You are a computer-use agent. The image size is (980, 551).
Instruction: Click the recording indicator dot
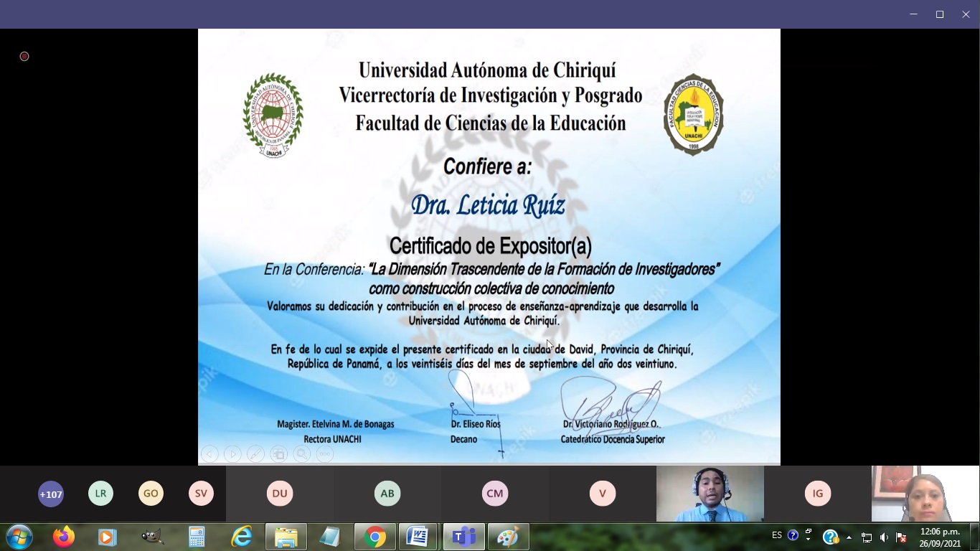(24, 56)
